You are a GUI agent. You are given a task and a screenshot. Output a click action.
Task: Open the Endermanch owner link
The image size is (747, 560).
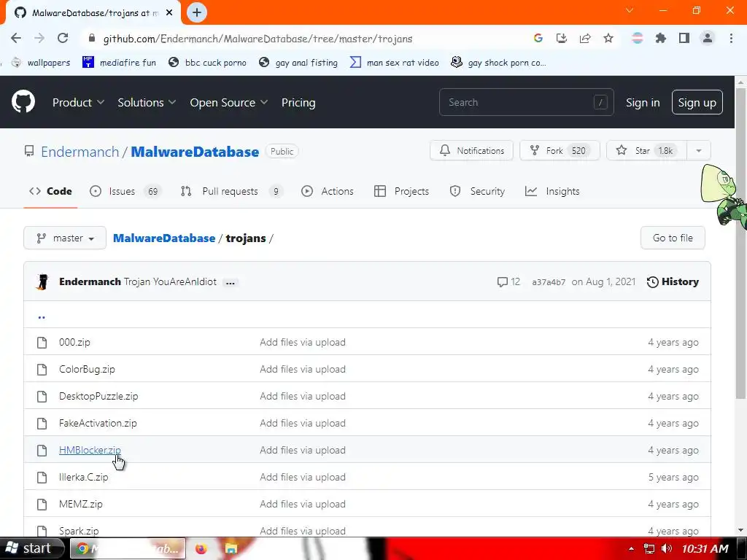(x=80, y=152)
